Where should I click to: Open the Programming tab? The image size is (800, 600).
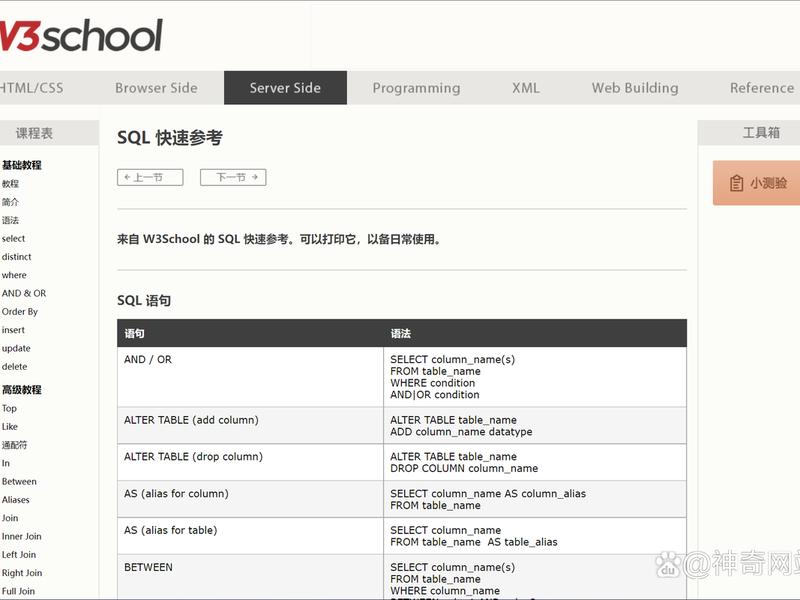click(416, 88)
